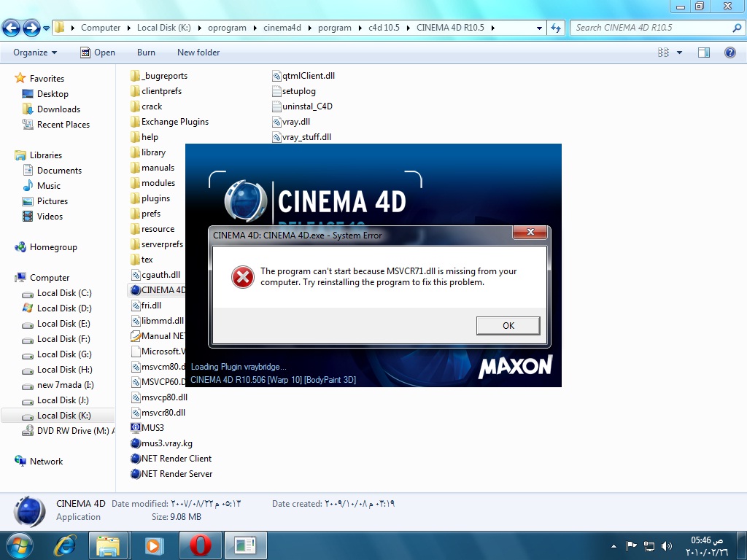This screenshot has height=560, width=747.
Task: Expand the view options dropdown arrow
Action: click(679, 52)
